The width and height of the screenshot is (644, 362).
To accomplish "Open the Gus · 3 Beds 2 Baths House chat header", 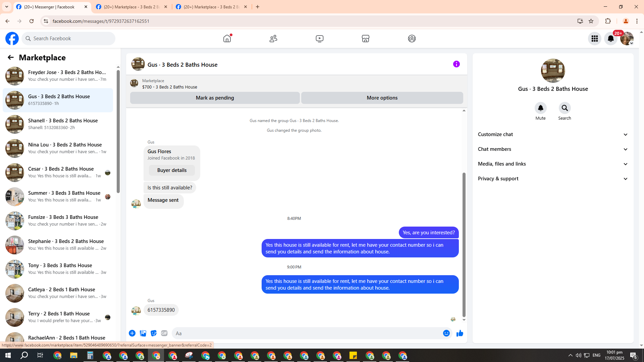I will pos(182,65).
